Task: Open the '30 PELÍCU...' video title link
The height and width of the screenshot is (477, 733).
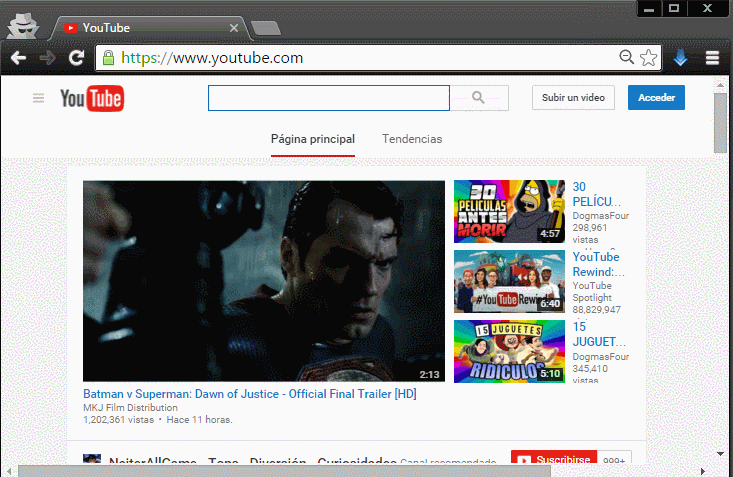Action: (596, 194)
